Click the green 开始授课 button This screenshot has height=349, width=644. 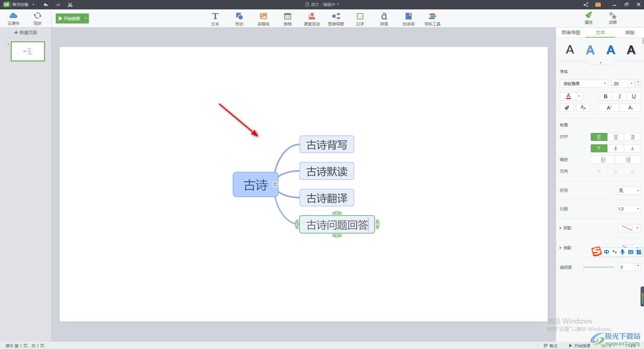pos(69,18)
